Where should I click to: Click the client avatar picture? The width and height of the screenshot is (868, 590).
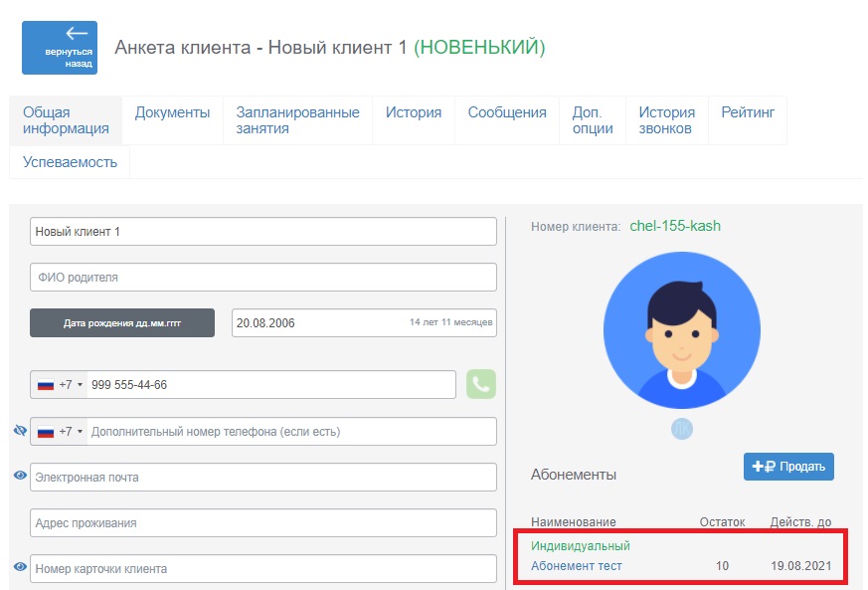coord(682,330)
